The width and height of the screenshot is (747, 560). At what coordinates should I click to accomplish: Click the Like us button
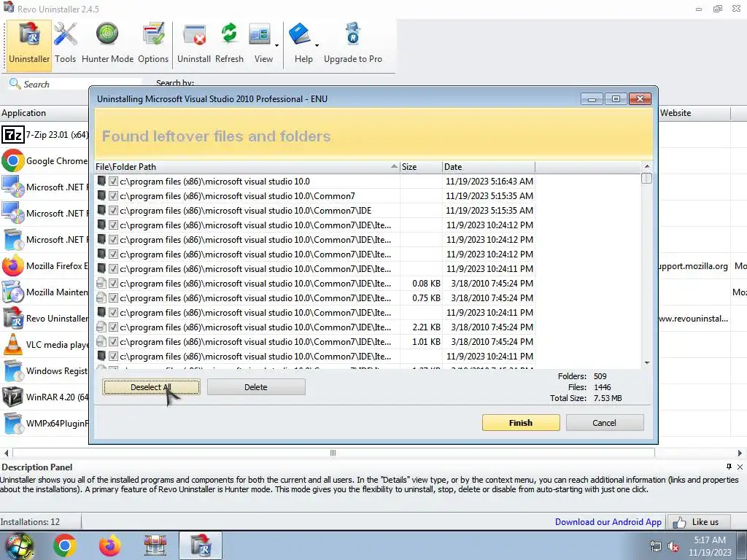[x=700, y=522]
